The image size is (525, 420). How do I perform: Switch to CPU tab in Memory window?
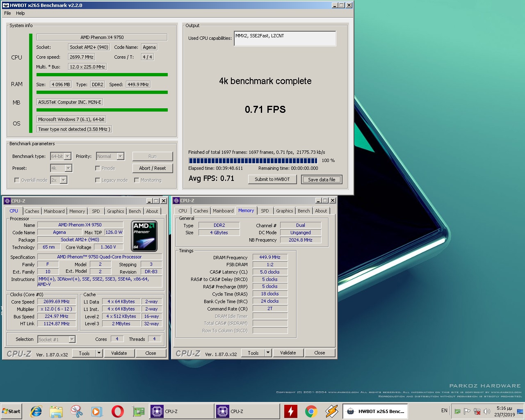(x=183, y=211)
